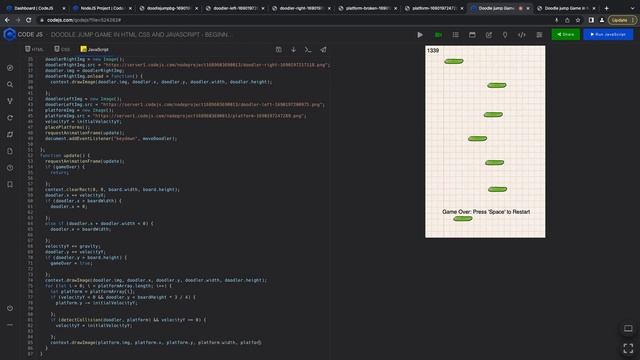
Task: Click the browser side panel icon
Action: point(591,20)
